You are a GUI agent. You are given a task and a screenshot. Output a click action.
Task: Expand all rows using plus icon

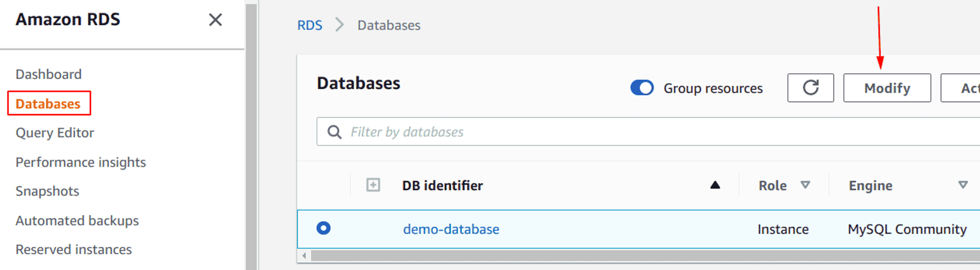[373, 185]
